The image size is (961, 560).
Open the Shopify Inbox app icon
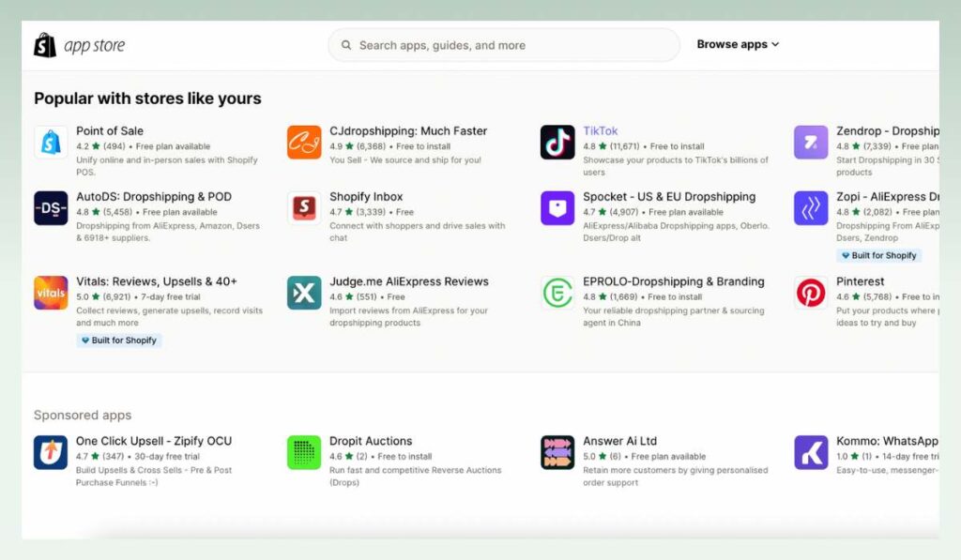point(304,207)
